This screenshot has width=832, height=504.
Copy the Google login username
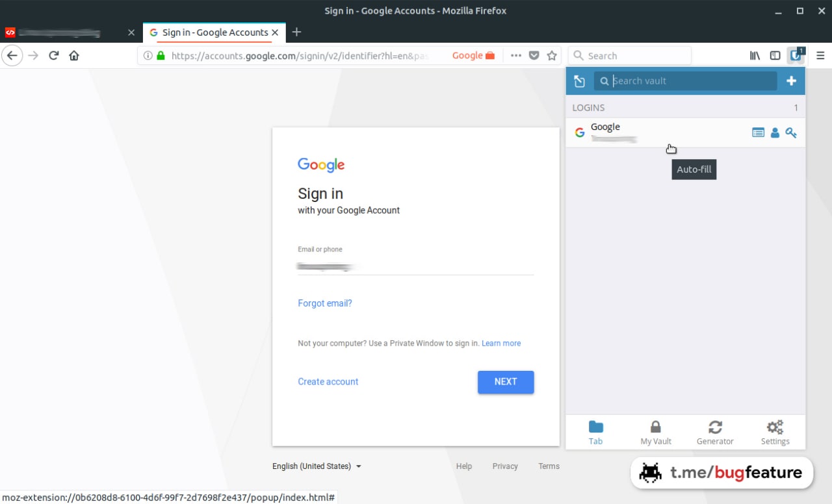[x=775, y=132]
